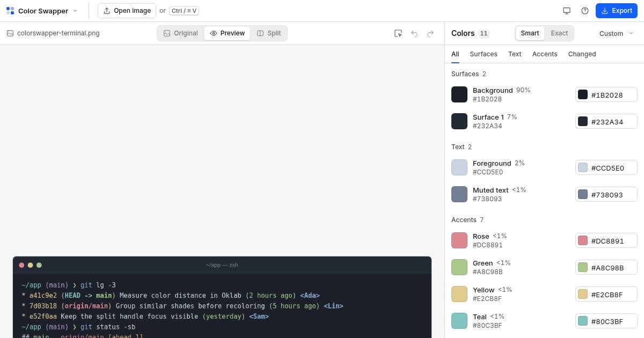Click the Color Swapper logo icon
Screen dimensions: 644x338
point(10,11)
